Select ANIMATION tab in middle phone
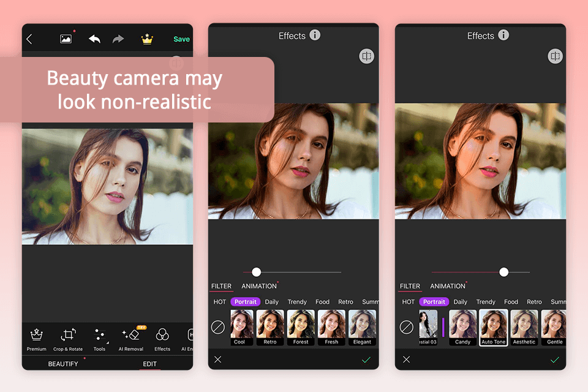The height and width of the screenshot is (392, 588). 259,286
